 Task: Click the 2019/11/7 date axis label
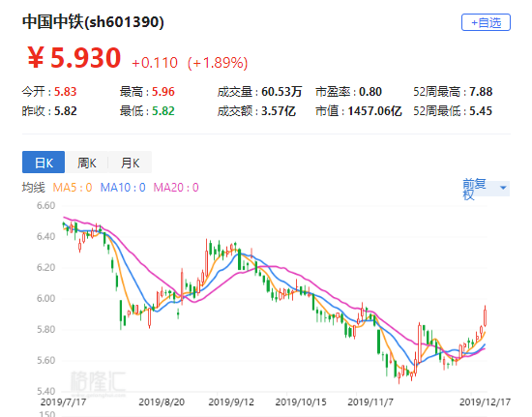(370, 402)
